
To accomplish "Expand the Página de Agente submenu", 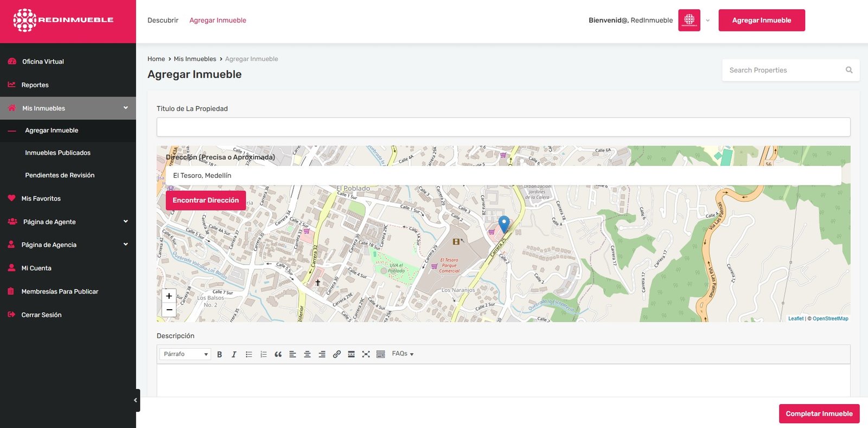I will (x=125, y=221).
